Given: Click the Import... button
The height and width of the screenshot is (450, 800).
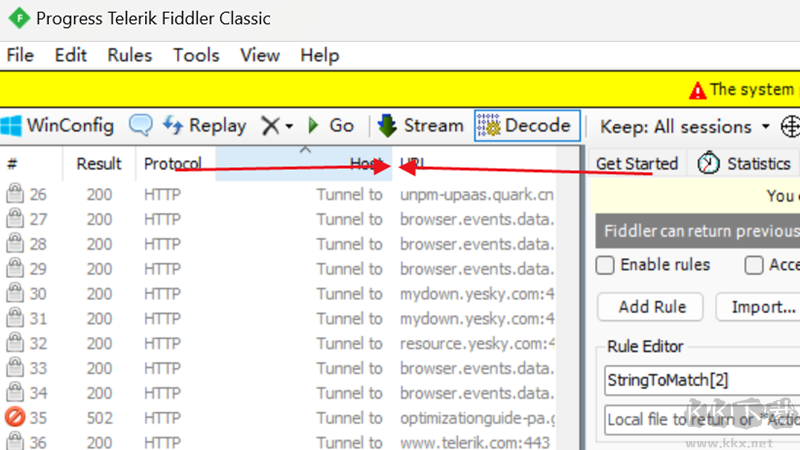Looking at the screenshot, I should pos(756,307).
